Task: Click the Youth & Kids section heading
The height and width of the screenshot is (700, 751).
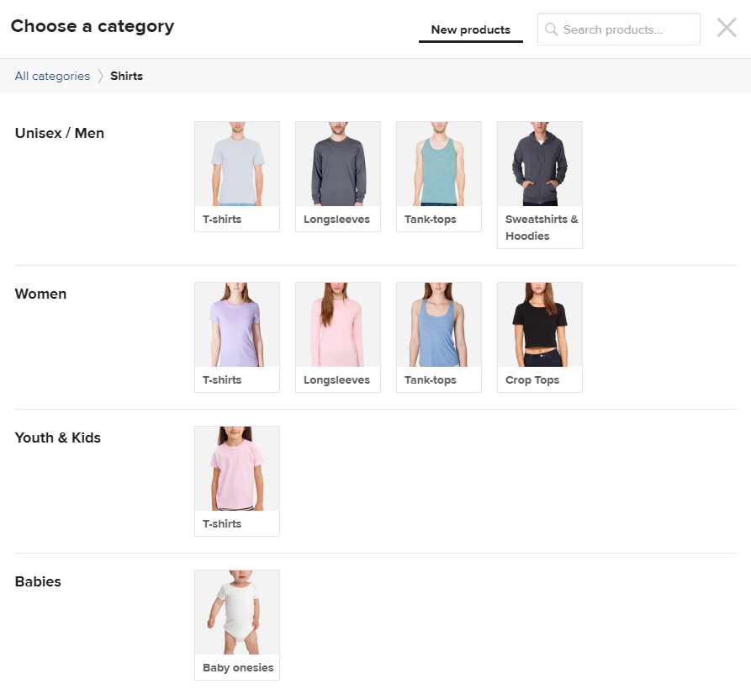Action: [57, 437]
